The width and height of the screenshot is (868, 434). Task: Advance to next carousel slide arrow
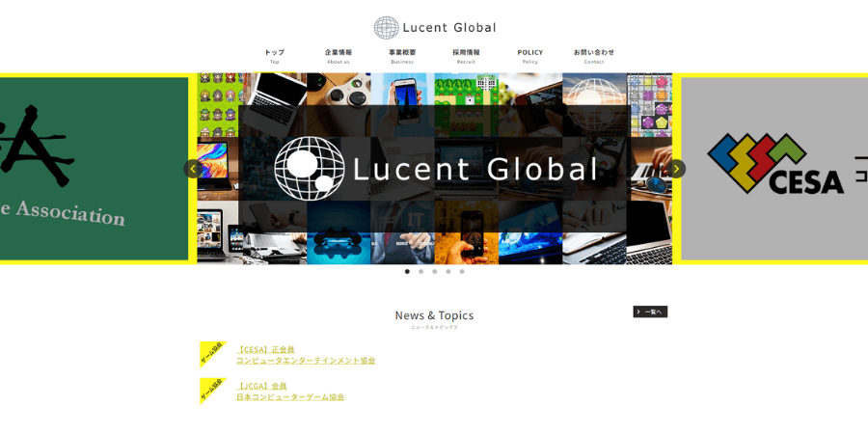677,169
